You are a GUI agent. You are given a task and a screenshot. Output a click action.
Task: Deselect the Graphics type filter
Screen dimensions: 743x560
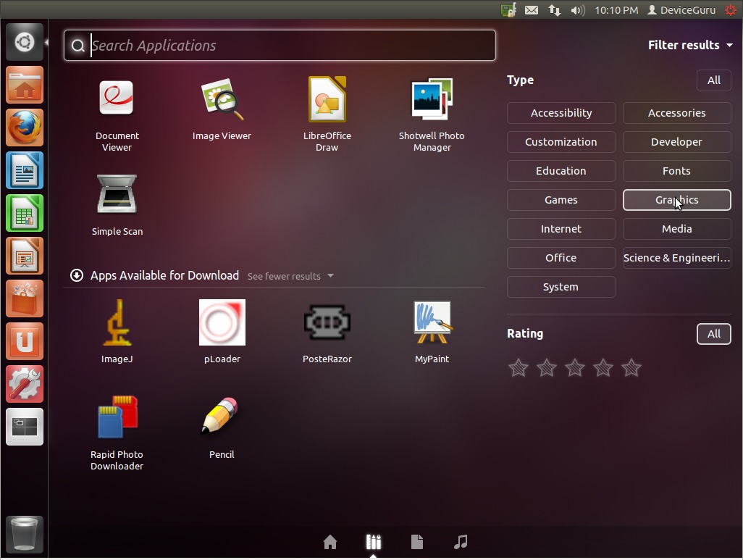[676, 200]
